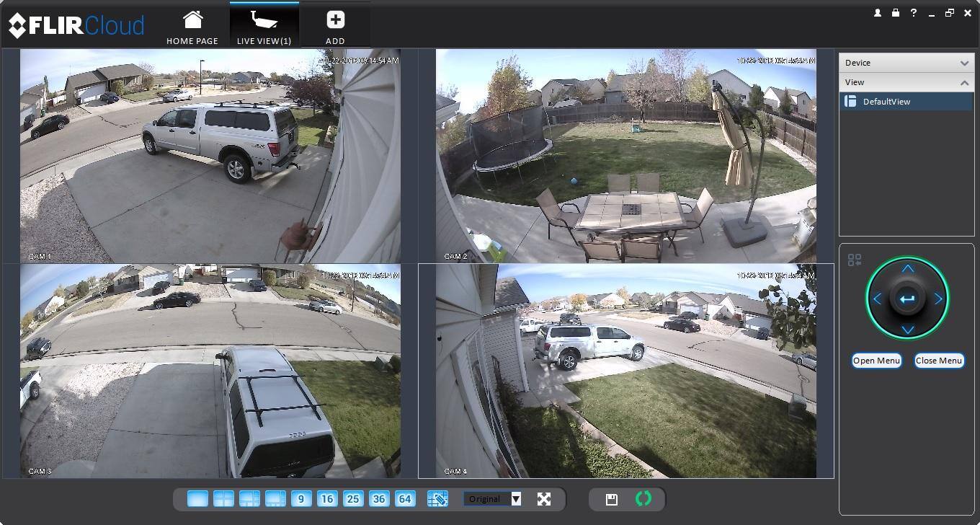
Task: Enter full screen video mode
Action: click(x=544, y=499)
